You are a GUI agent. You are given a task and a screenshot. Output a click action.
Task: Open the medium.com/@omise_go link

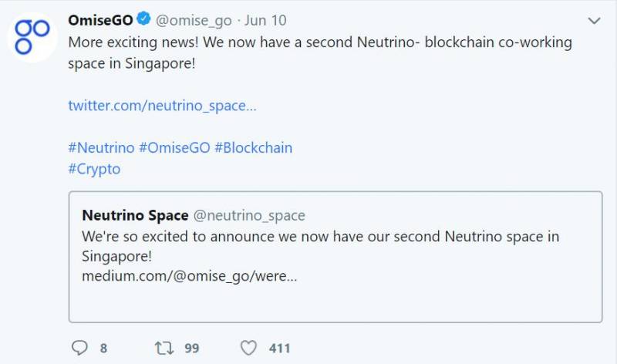click(x=189, y=275)
